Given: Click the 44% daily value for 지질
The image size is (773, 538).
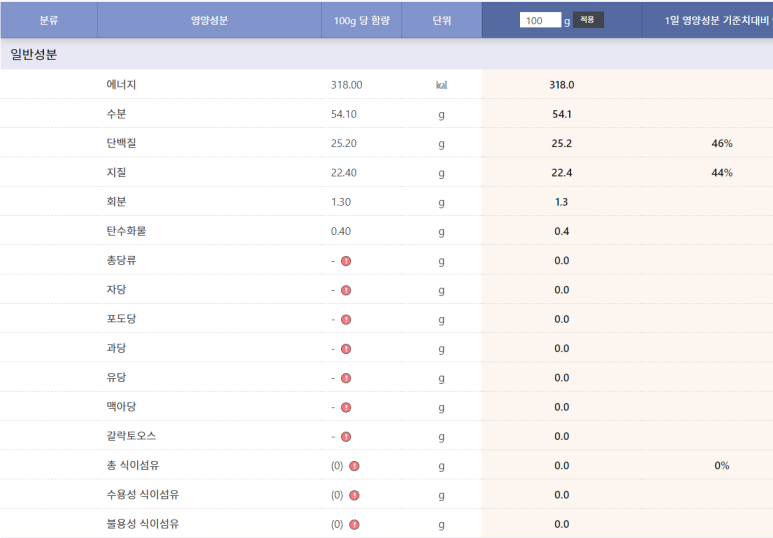Looking at the screenshot, I should click(x=722, y=173).
